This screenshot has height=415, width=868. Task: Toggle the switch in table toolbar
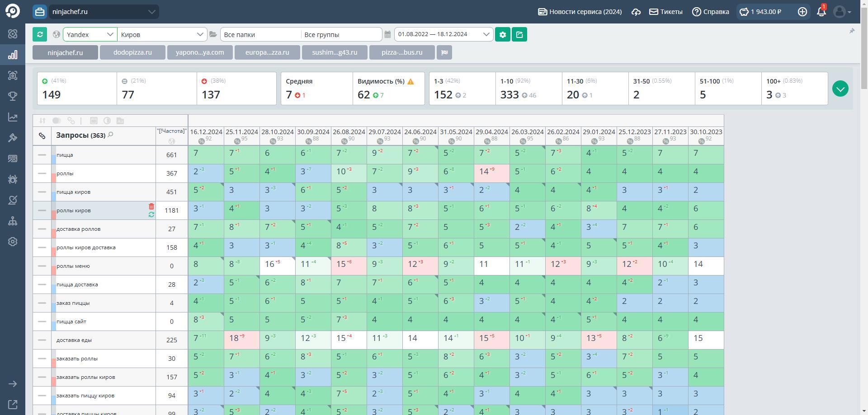point(57,121)
